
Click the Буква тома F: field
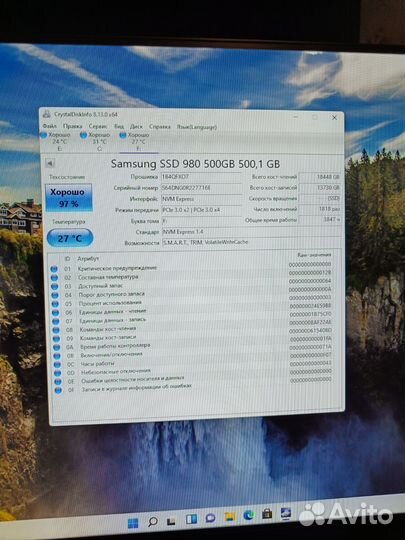coord(201,221)
